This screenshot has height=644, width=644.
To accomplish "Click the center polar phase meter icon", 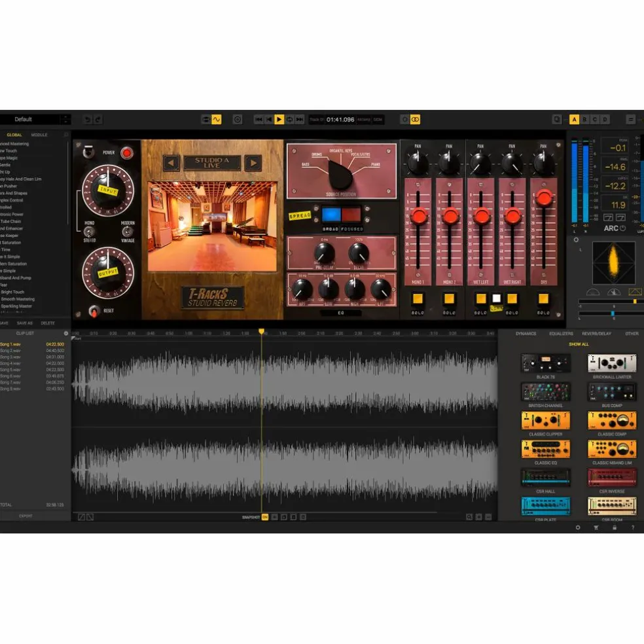I will (x=614, y=292).
